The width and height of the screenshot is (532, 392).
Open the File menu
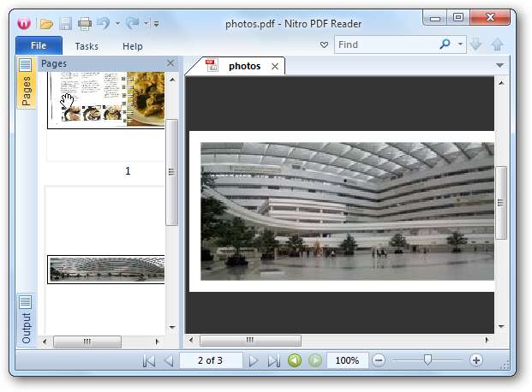tap(39, 45)
